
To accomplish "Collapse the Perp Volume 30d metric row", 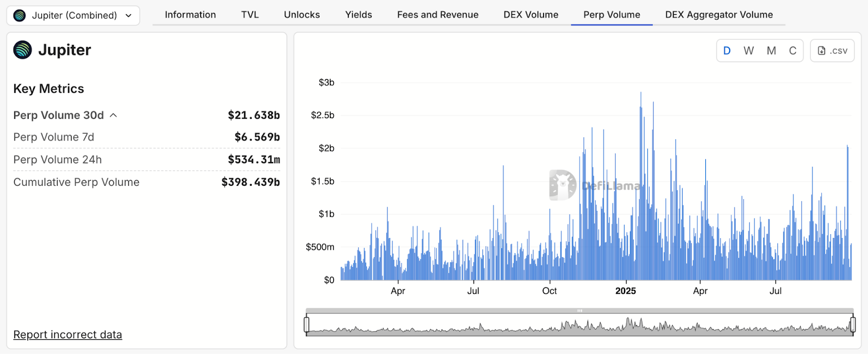I will tap(113, 115).
